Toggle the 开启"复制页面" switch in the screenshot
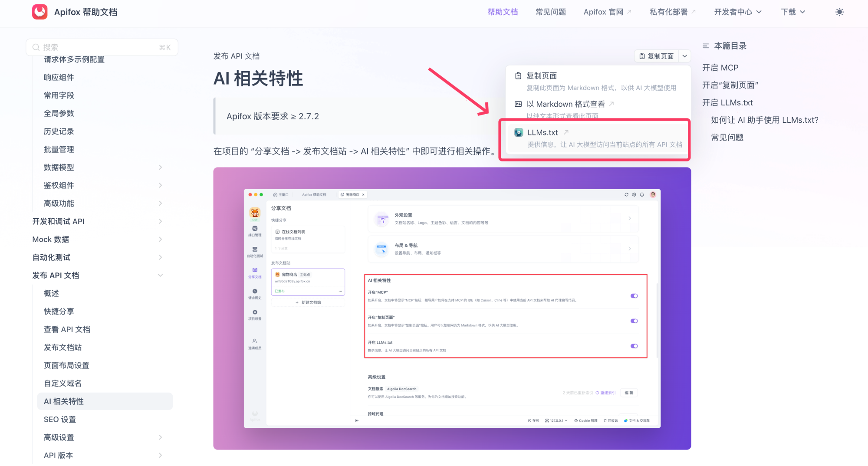The height and width of the screenshot is (466, 868). [634, 321]
